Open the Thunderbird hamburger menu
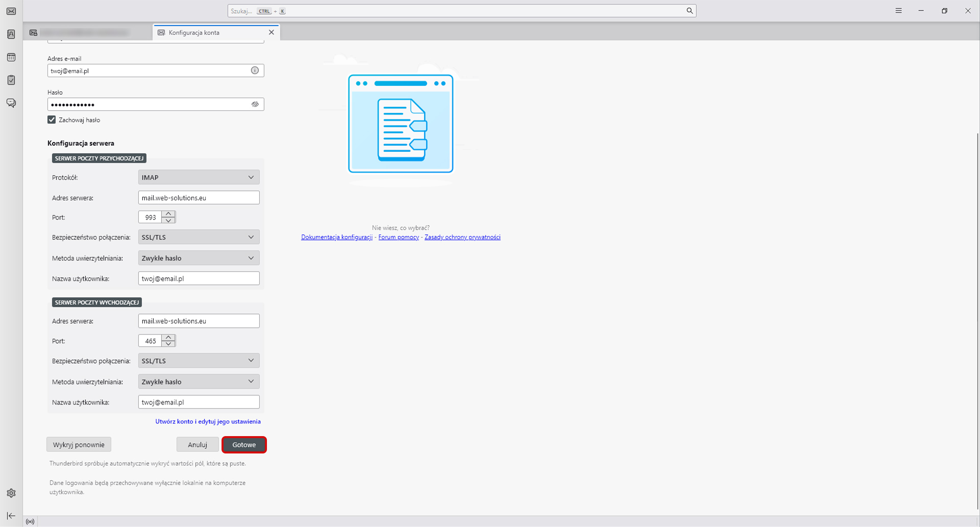The image size is (980, 527). tap(898, 11)
